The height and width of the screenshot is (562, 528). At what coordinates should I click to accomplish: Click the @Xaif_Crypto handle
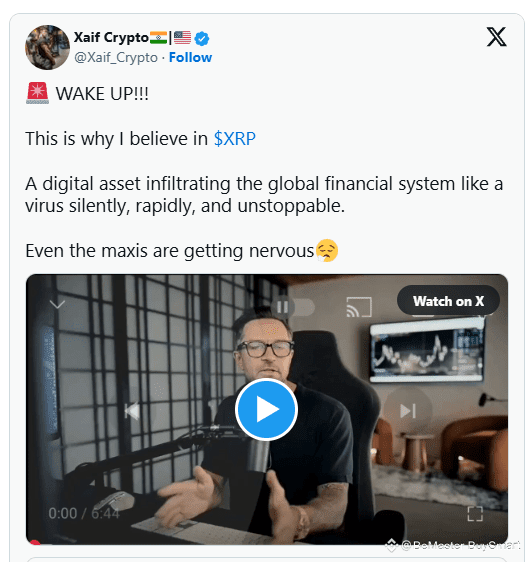(116, 58)
